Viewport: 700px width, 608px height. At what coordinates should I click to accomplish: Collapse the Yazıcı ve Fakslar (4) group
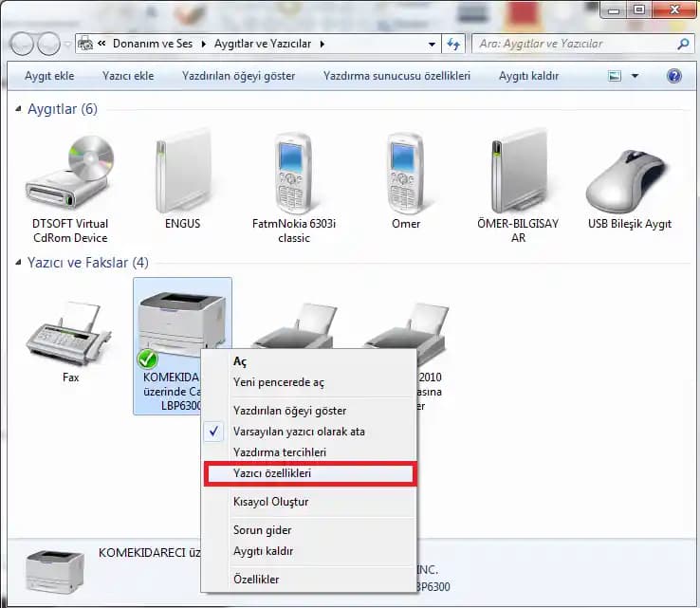20,263
